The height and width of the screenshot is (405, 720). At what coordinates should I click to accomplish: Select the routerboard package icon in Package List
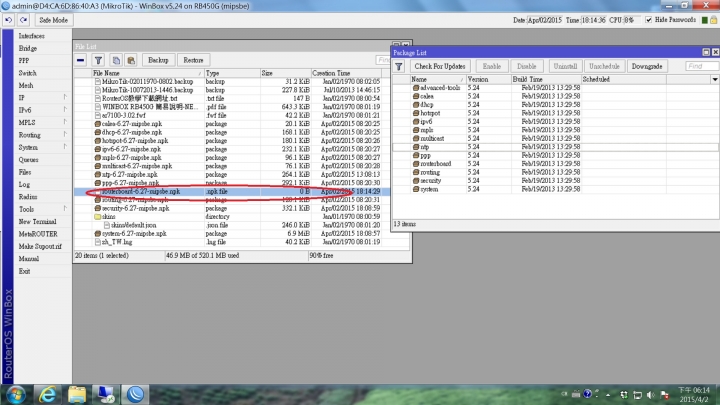tap(416, 164)
